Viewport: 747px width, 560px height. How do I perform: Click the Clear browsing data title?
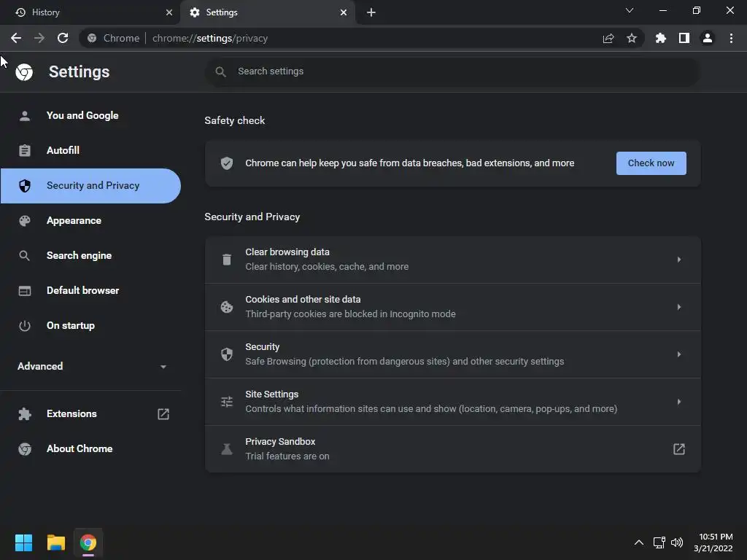coord(287,252)
